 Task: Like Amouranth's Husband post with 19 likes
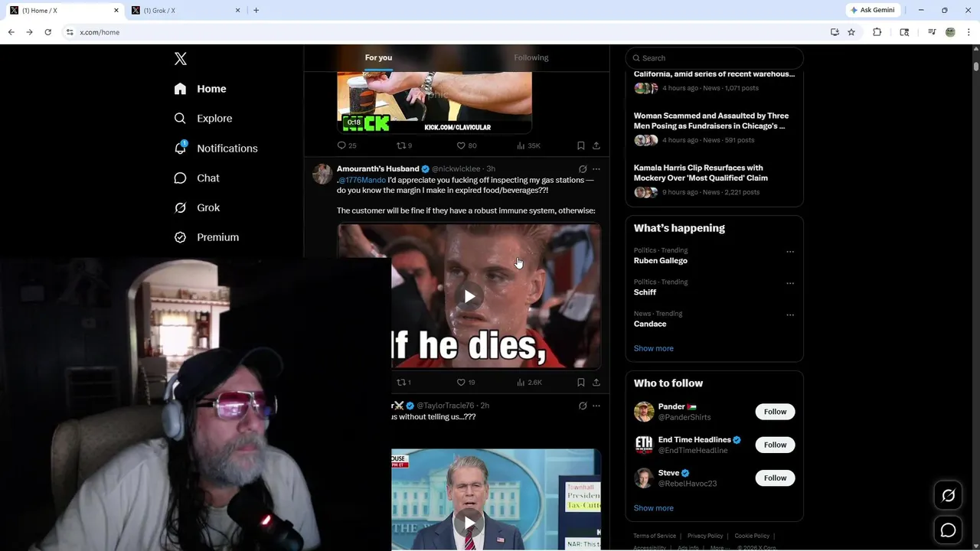(x=465, y=382)
